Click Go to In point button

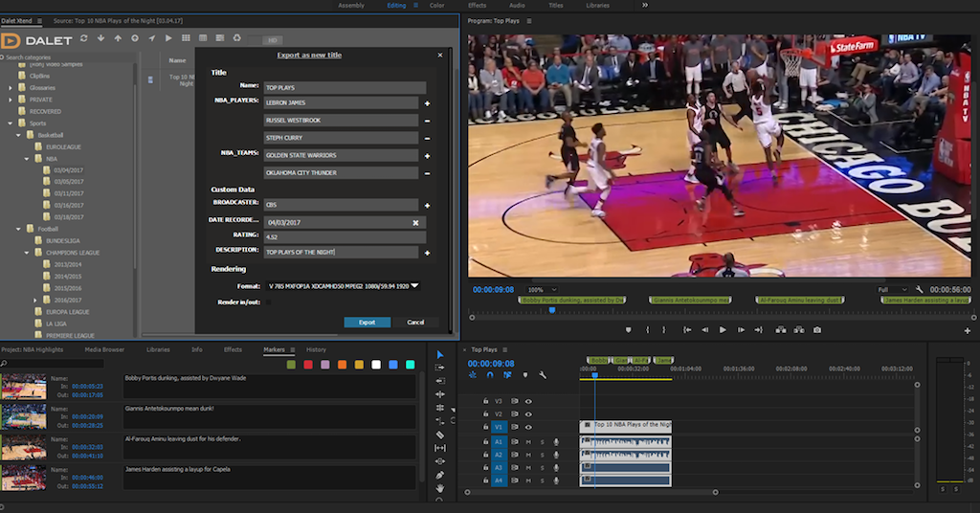point(687,330)
